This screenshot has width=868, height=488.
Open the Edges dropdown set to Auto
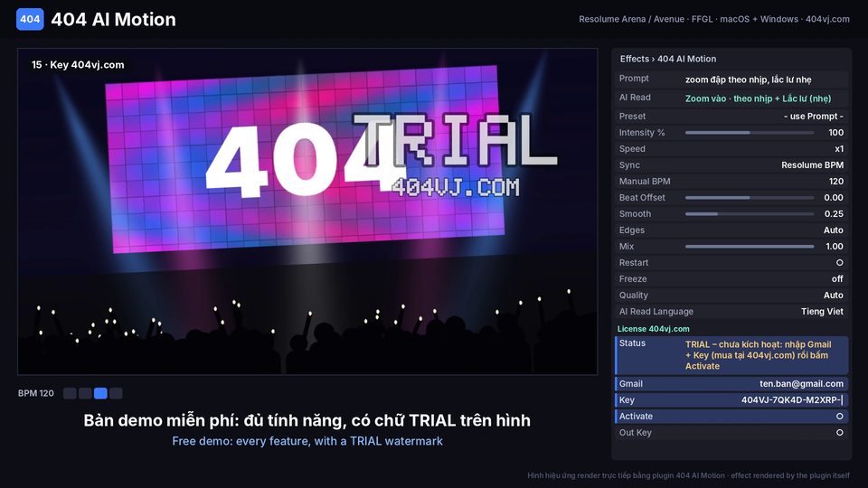833,230
